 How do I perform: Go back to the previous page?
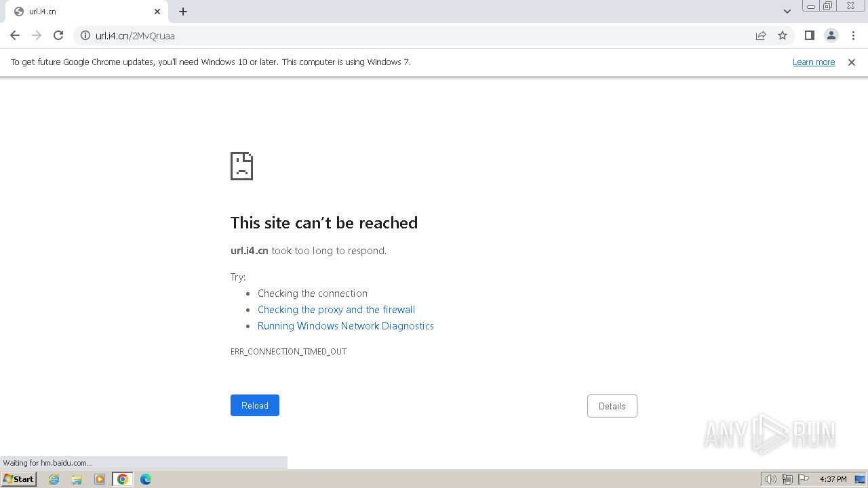[x=15, y=36]
